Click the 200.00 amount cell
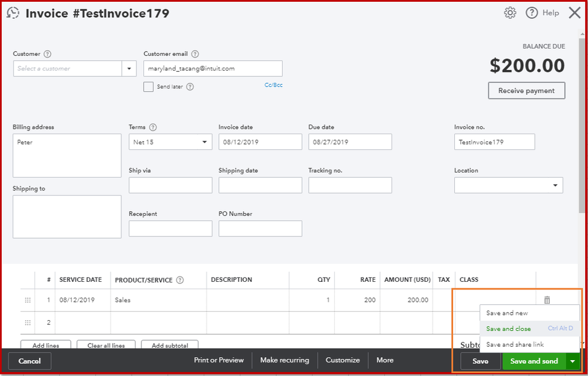The height and width of the screenshot is (376, 588). pos(406,300)
